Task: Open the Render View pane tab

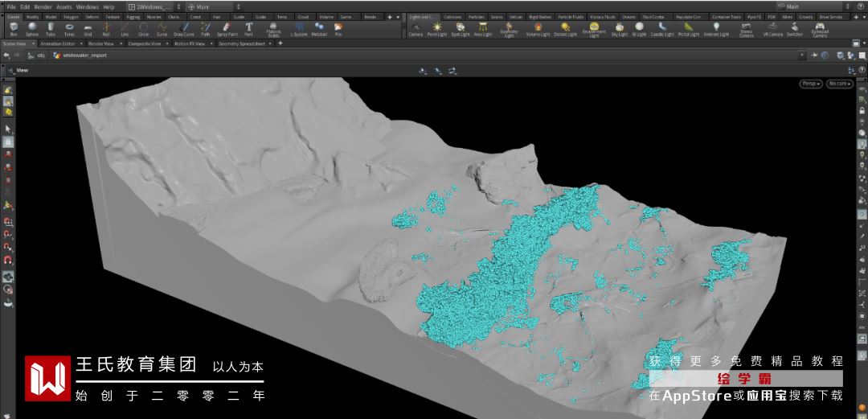Action: pyautogui.click(x=100, y=43)
